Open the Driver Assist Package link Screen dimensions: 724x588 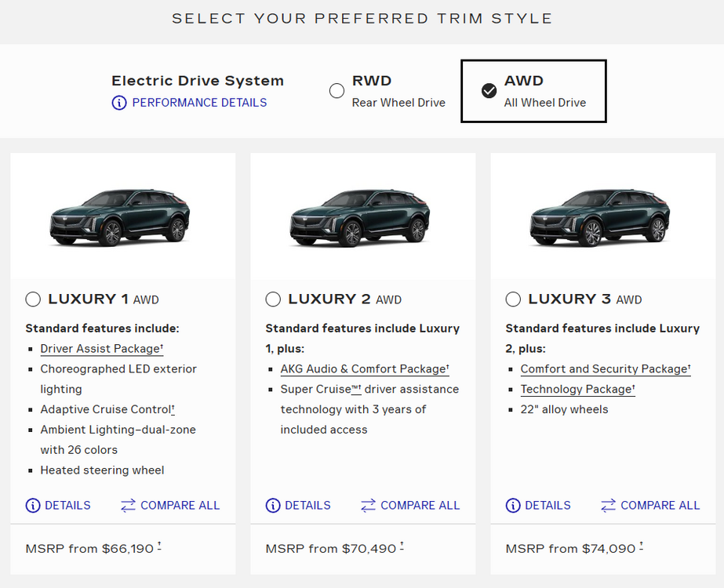tap(100, 349)
